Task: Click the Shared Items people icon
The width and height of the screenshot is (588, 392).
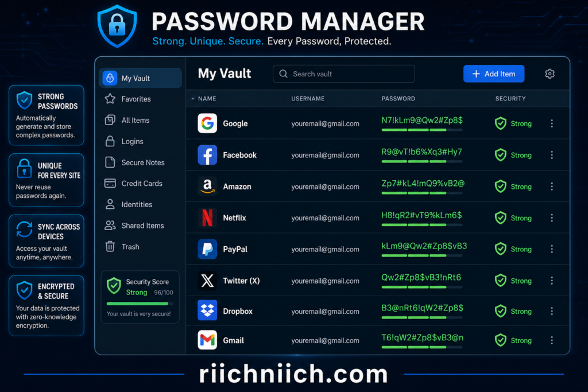Action: point(110,225)
